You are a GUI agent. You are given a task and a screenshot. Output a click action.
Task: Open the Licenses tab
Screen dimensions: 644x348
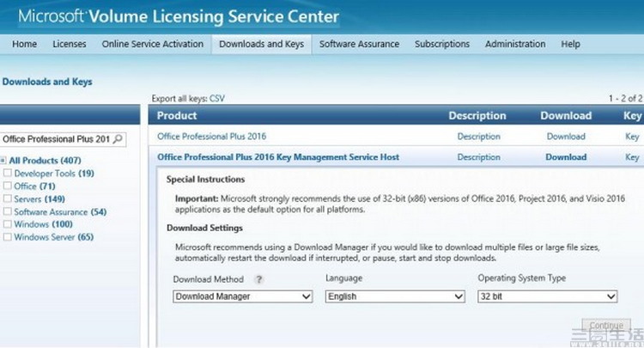pyautogui.click(x=70, y=44)
